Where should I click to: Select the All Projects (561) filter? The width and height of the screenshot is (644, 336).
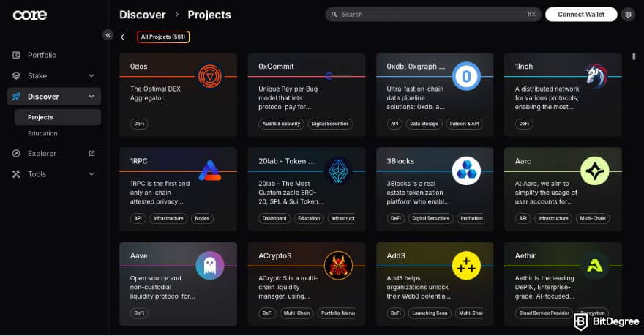pos(163,37)
